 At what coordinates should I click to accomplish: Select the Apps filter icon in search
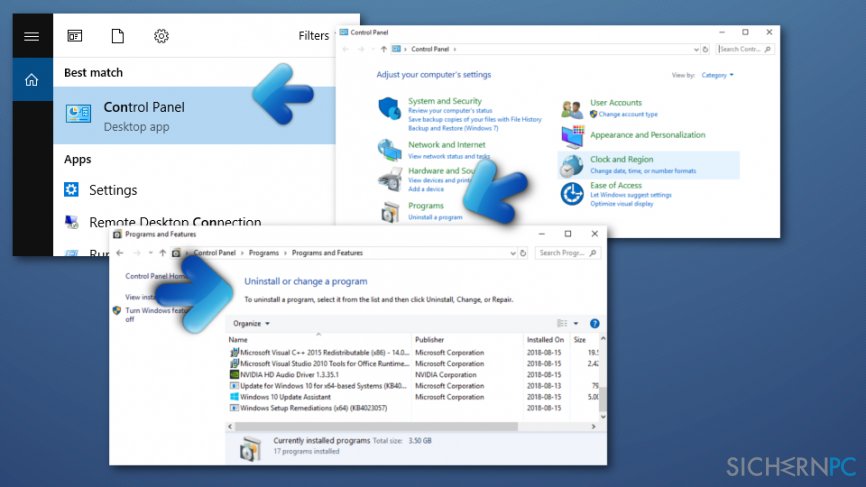[75, 36]
